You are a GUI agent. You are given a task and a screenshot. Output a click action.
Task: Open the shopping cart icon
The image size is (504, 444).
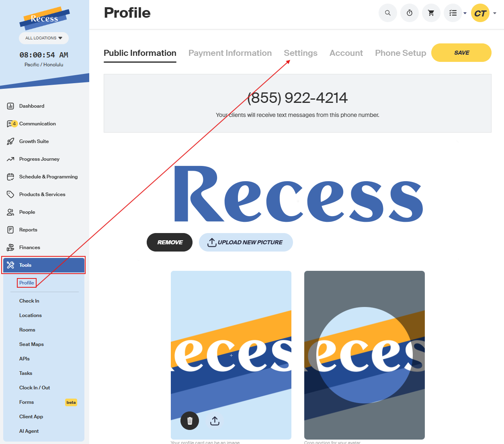tap(431, 13)
